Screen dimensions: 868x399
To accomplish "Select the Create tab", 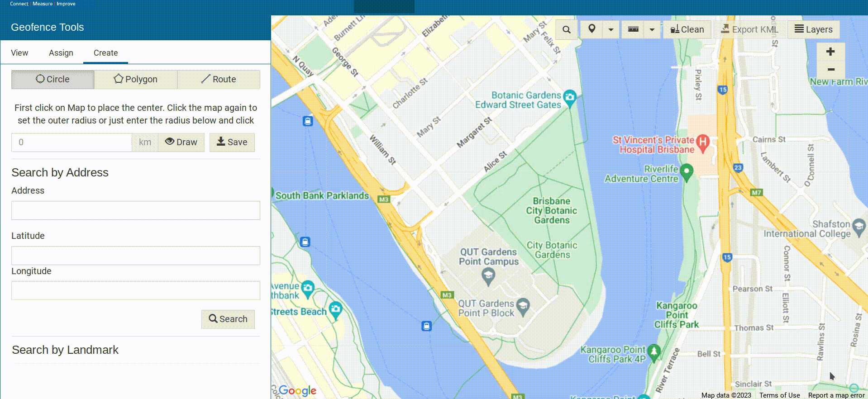I will pos(105,53).
